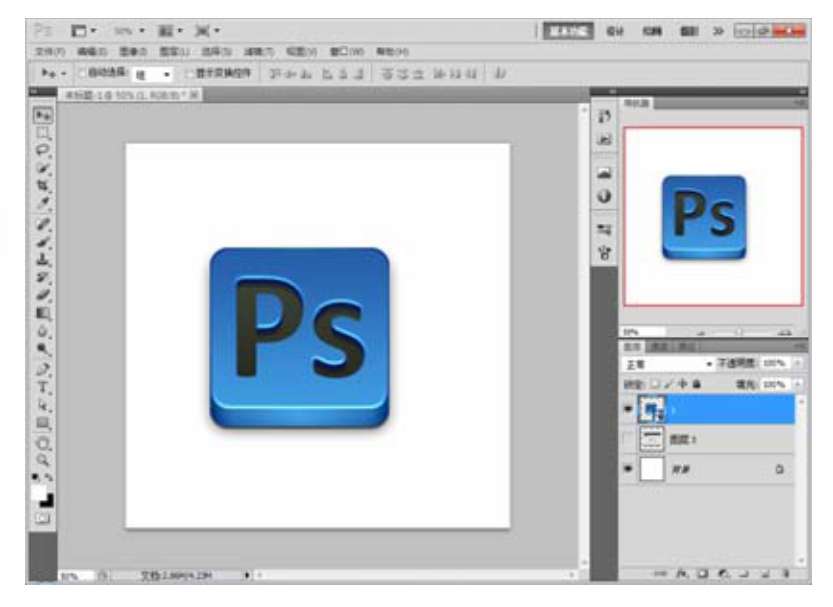The height and width of the screenshot is (607, 833).
Task: Toggle Lock all padlock icon
Action: click(696, 383)
